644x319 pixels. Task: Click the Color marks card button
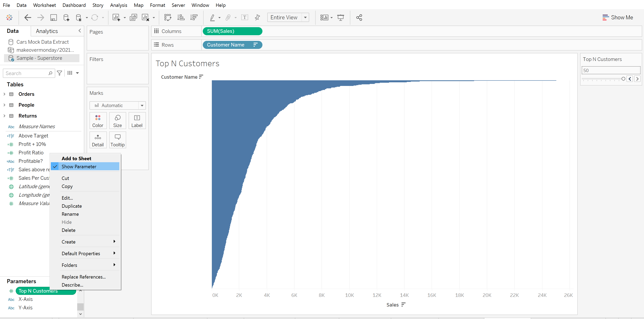(98, 121)
